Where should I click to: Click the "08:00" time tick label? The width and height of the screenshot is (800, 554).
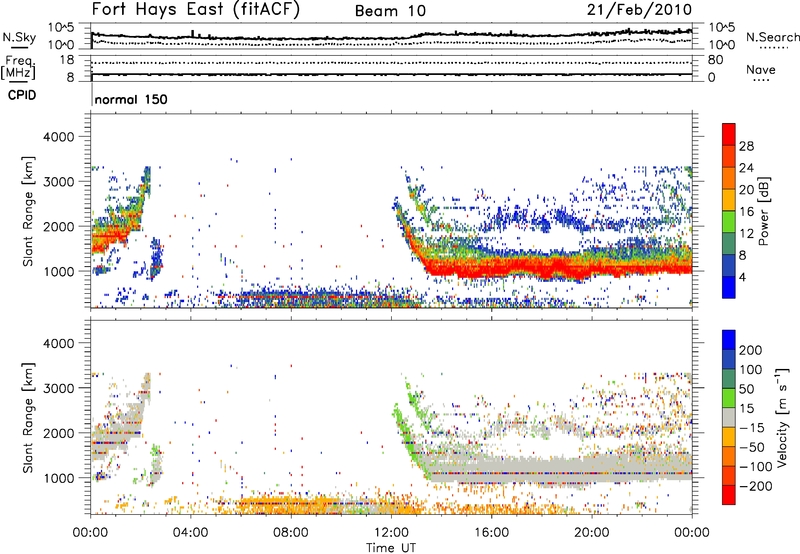coord(291,533)
